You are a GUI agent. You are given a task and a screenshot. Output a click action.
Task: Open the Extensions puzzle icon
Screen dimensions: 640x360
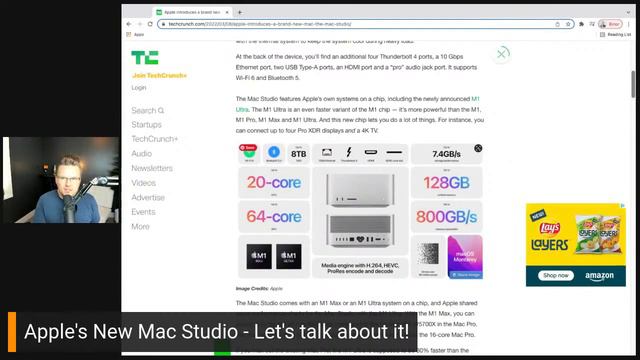point(581,24)
